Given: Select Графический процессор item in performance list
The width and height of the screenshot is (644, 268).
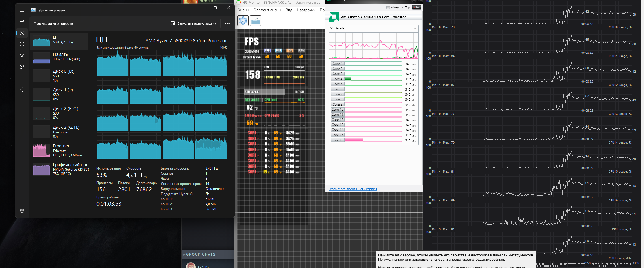Looking at the screenshot, I should pyautogui.click(x=59, y=169).
